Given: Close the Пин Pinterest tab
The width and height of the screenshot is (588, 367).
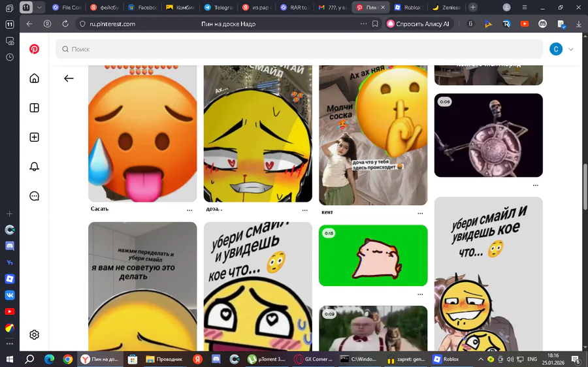Looking at the screenshot, I should coord(383,7).
